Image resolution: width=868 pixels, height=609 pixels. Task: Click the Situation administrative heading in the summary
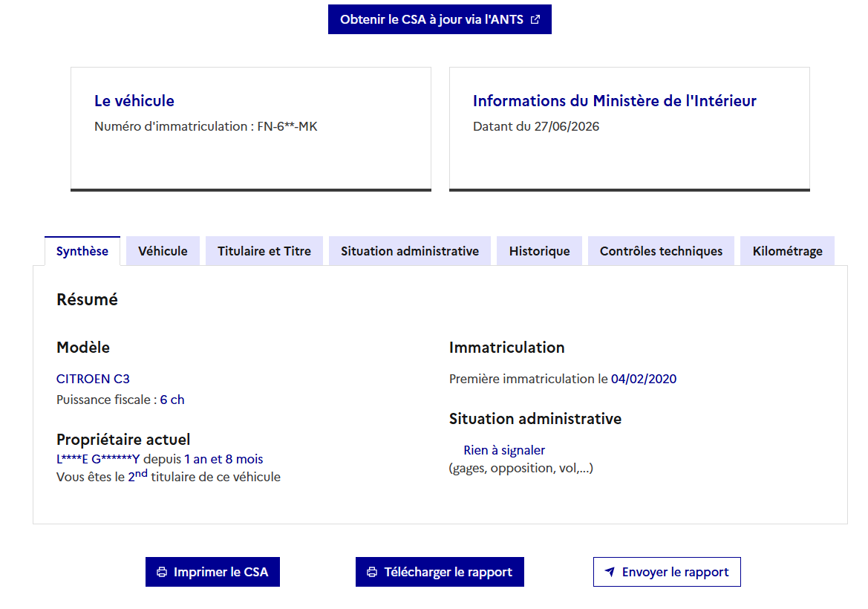pyautogui.click(x=535, y=419)
